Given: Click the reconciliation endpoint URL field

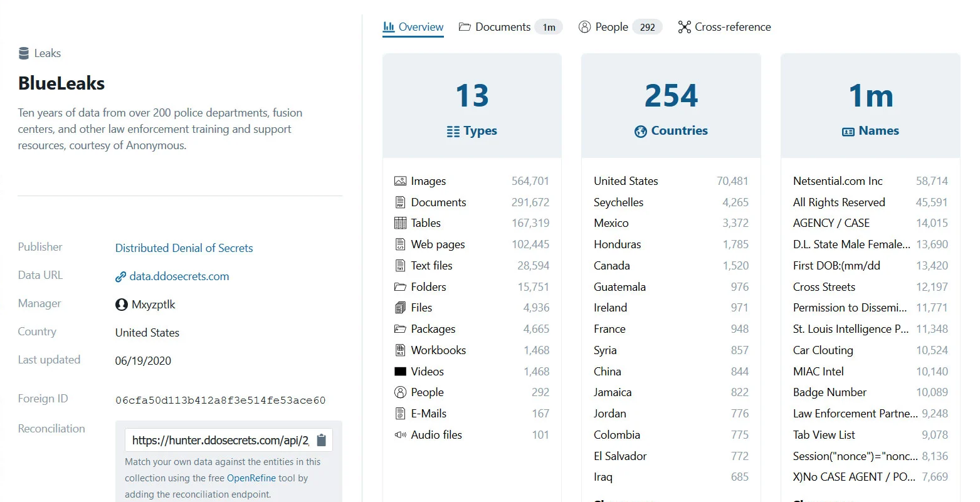Looking at the screenshot, I should tap(221, 441).
